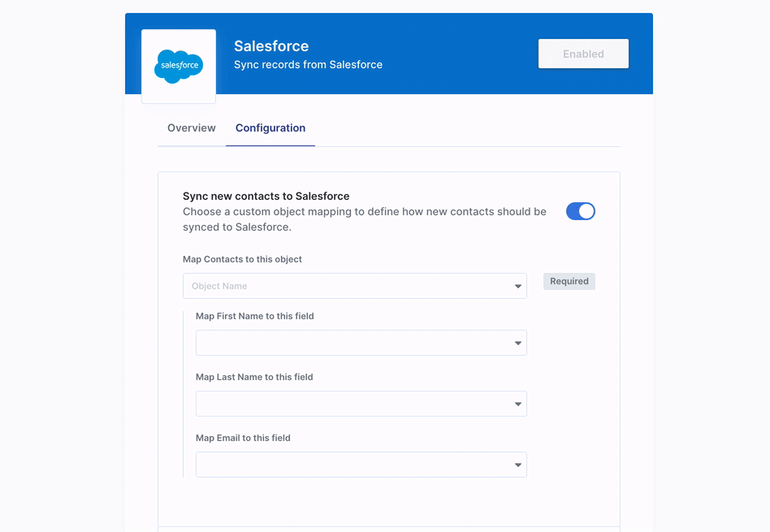
Task: Click the Salesforce cloud logo
Action: click(179, 66)
